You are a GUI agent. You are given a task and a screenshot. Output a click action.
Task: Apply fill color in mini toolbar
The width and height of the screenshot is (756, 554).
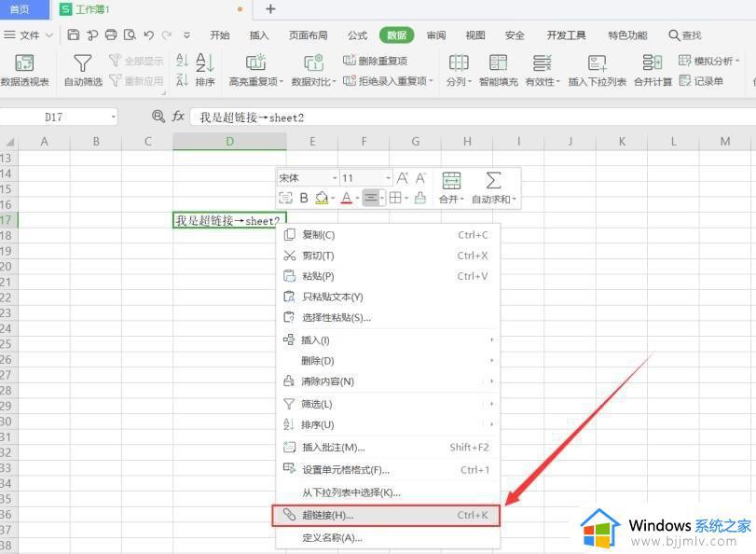coord(322,198)
